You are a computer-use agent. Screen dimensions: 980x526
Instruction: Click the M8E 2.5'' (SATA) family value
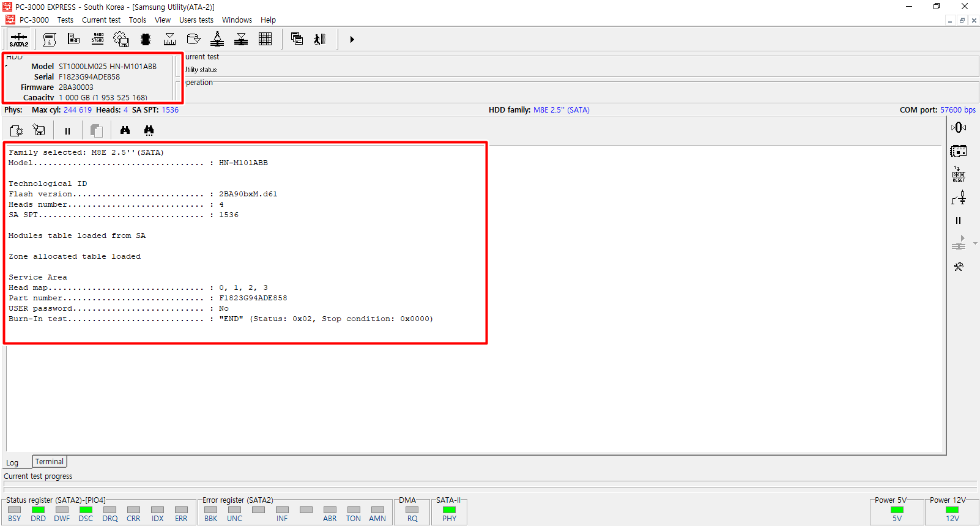(562, 110)
